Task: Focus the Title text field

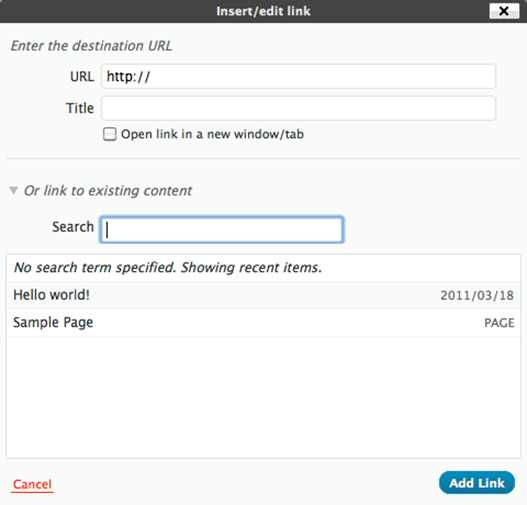Action: (298, 108)
